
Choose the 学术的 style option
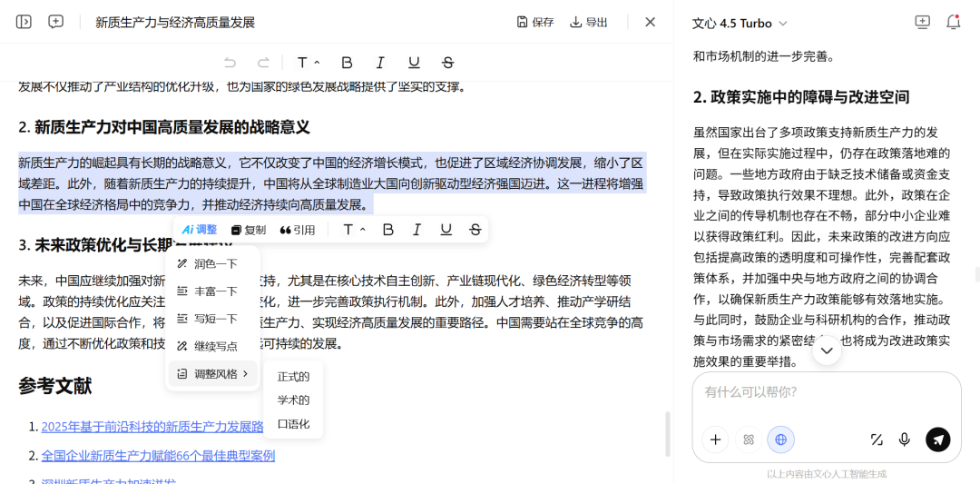293,400
